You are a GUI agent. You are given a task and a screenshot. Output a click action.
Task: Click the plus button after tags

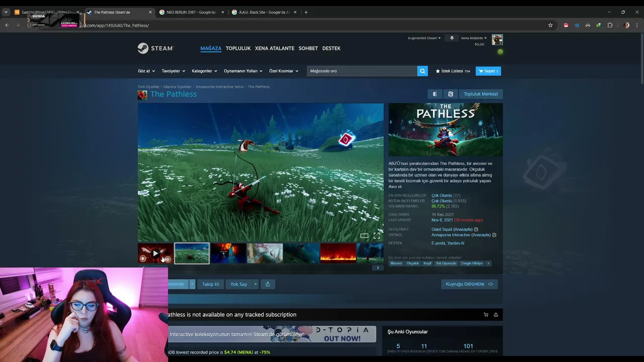point(488,263)
